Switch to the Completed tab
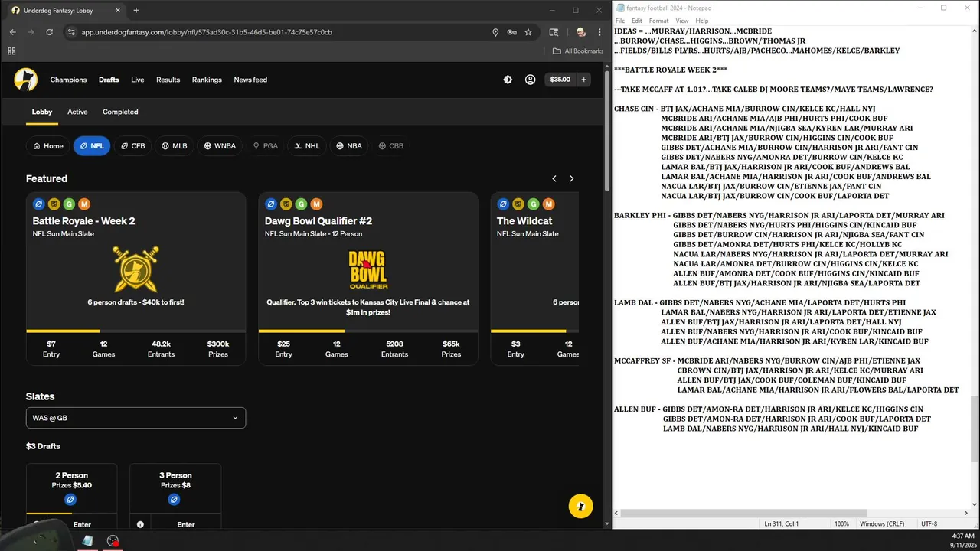This screenshot has width=980, height=551. (x=120, y=112)
